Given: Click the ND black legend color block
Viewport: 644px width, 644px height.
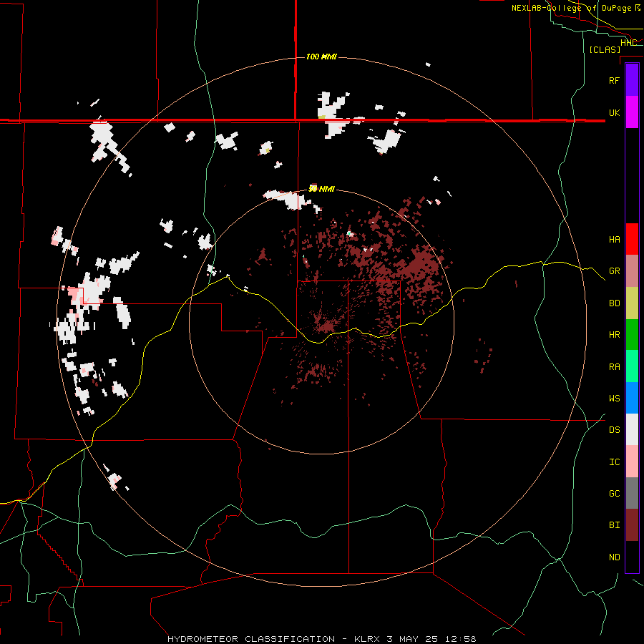Looking at the screenshot, I should (x=632, y=557).
